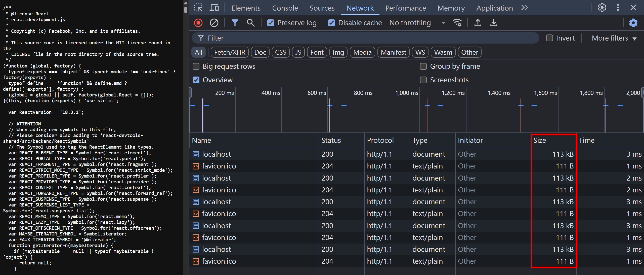This screenshot has height=275, width=644.
Task: Click the ReactVersion '18.3.1' line in source
Action: click(46, 112)
